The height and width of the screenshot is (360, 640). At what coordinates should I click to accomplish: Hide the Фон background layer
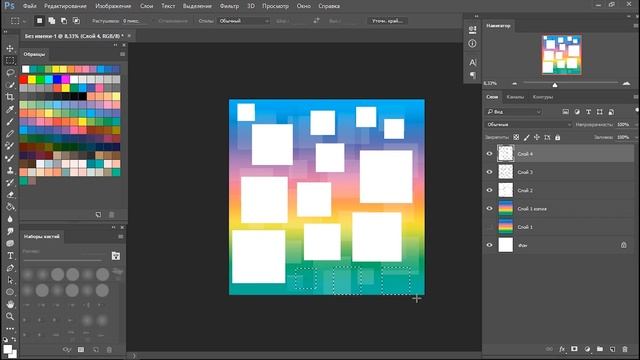(489, 245)
